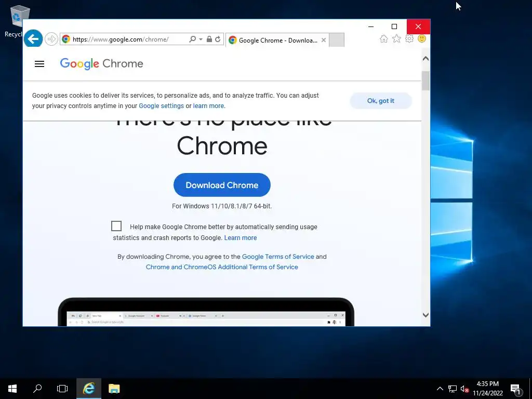
Task: Click the Chrome browser preview image
Action: pyautogui.click(x=206, y=312)
